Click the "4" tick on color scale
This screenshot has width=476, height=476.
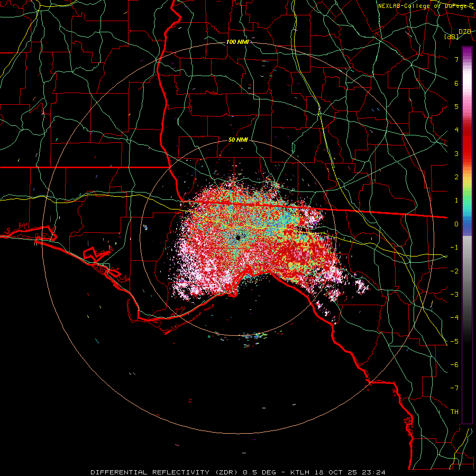pos(456,130)
